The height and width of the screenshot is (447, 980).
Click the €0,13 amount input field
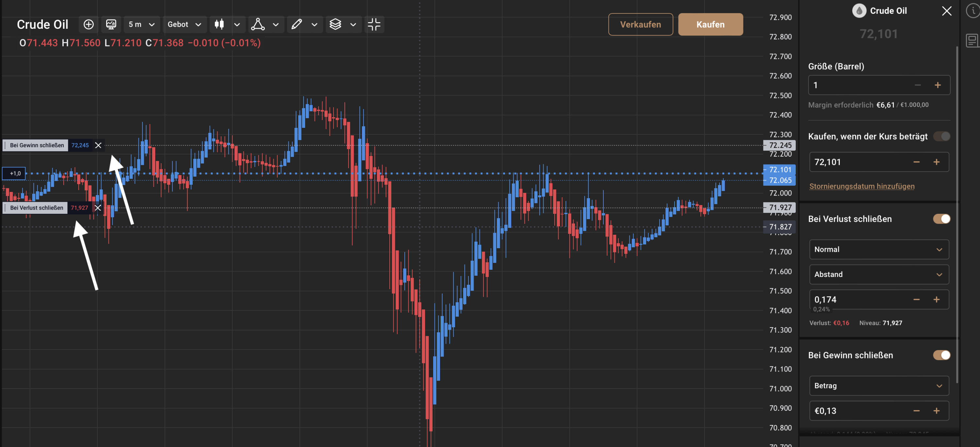tap(879, 411)
